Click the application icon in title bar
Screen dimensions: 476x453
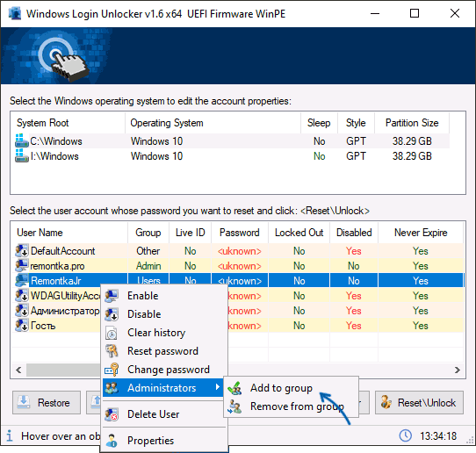coord(14,14)
